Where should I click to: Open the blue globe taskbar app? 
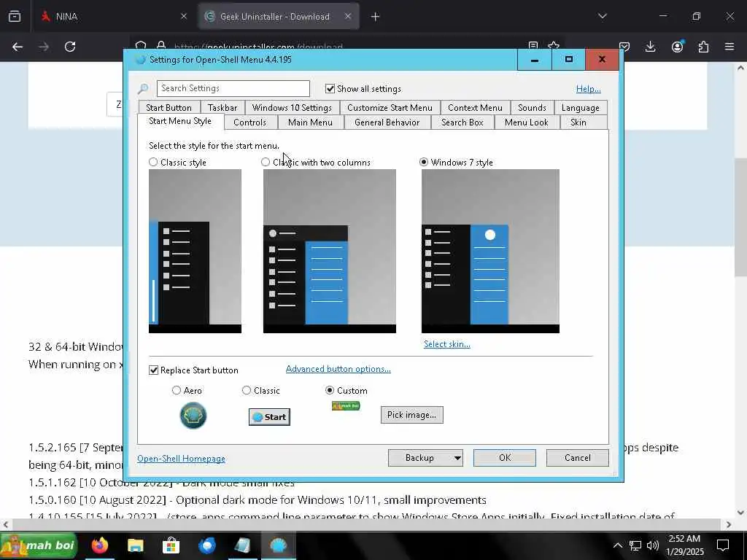pyautogui.click(x=206, y=545)
